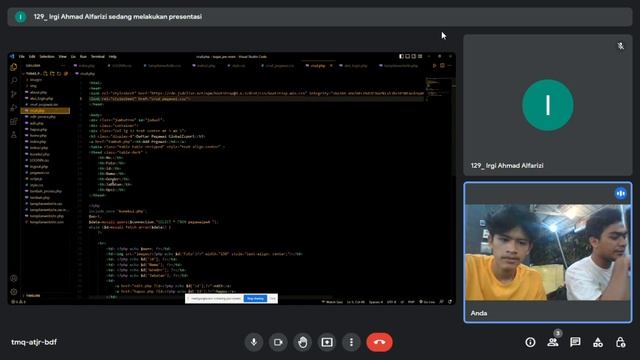The height and width of the screenshot is (360, 640).
Task: Select the PHP language mode in the status bar
Action: pos(411,302)
